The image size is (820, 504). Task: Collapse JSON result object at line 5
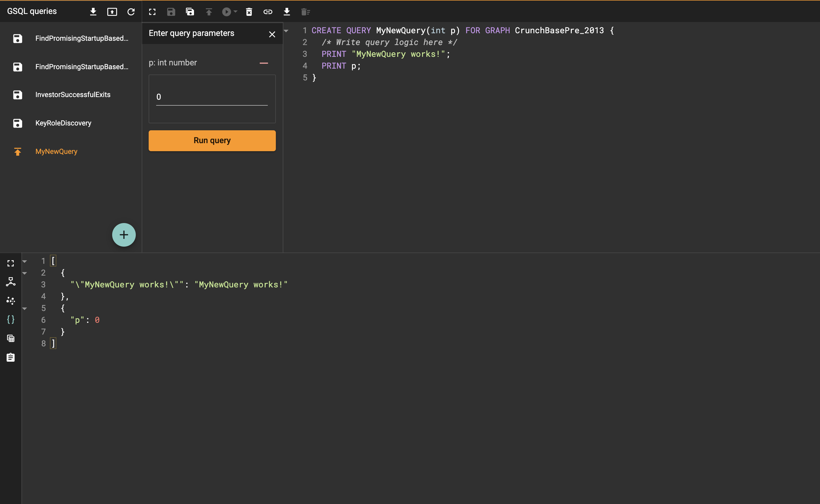[x=24, y=308]
